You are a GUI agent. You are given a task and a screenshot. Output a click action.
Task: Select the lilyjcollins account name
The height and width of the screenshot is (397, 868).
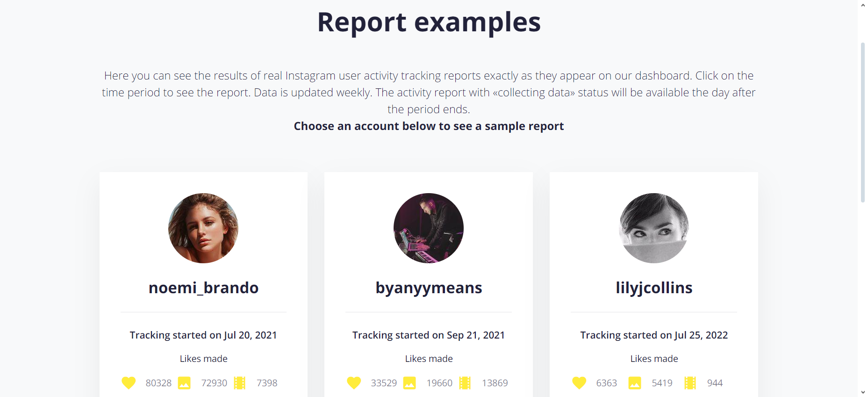pyautogui.click(x=654, y=288)
